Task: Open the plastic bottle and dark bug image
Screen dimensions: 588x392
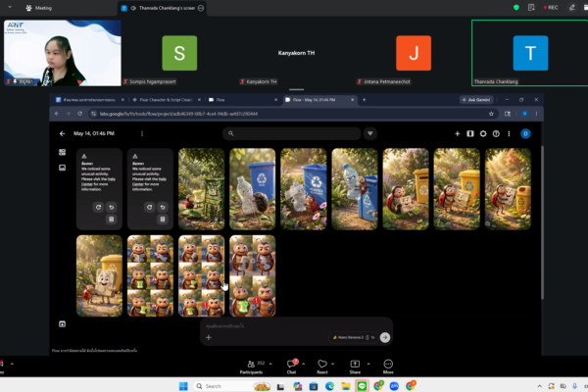Action: coord(253,189)
